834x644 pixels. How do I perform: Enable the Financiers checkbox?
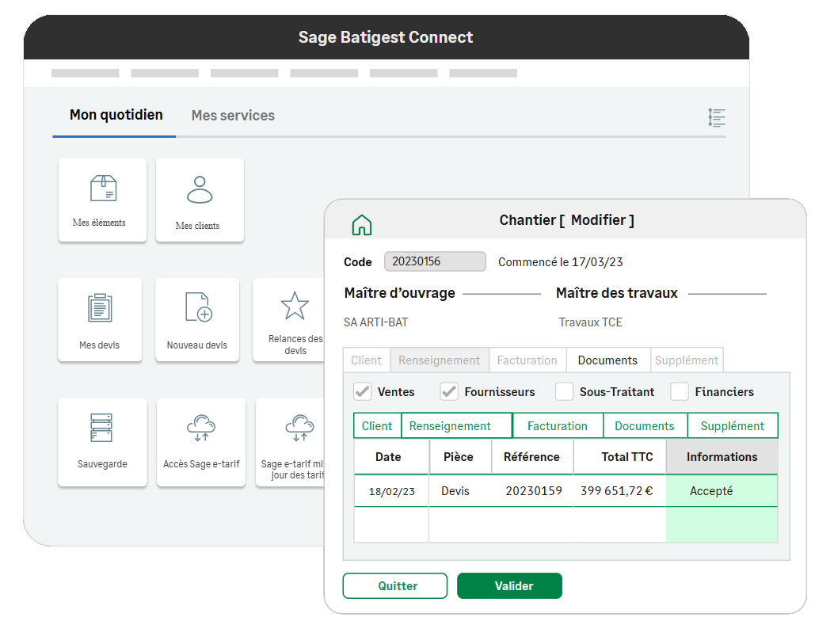[680, 391]
